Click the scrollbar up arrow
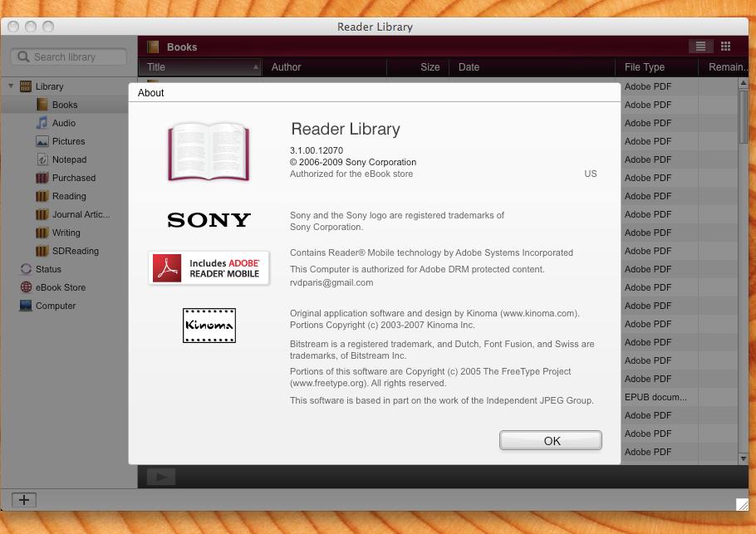The height and width of the screenshot is (534, 756). 744,83
